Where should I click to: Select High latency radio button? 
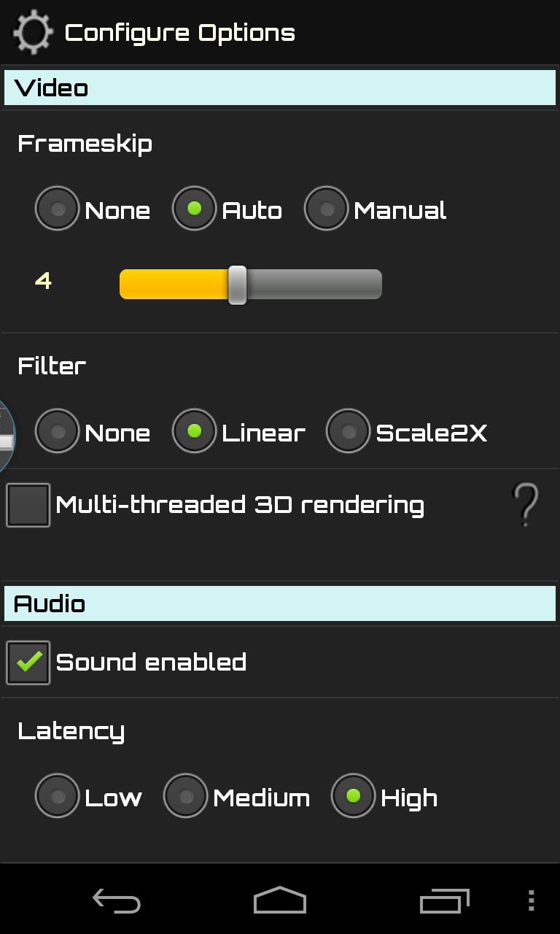click(x=353, y=796)
